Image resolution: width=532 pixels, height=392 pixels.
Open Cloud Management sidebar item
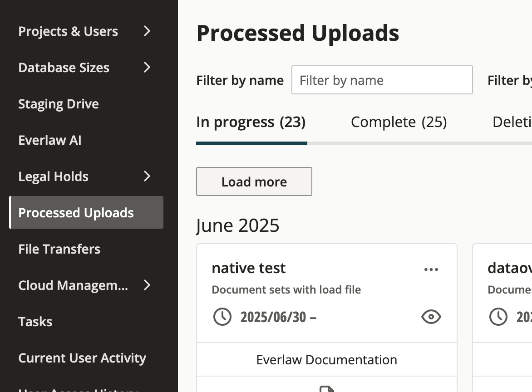(73, 285)
